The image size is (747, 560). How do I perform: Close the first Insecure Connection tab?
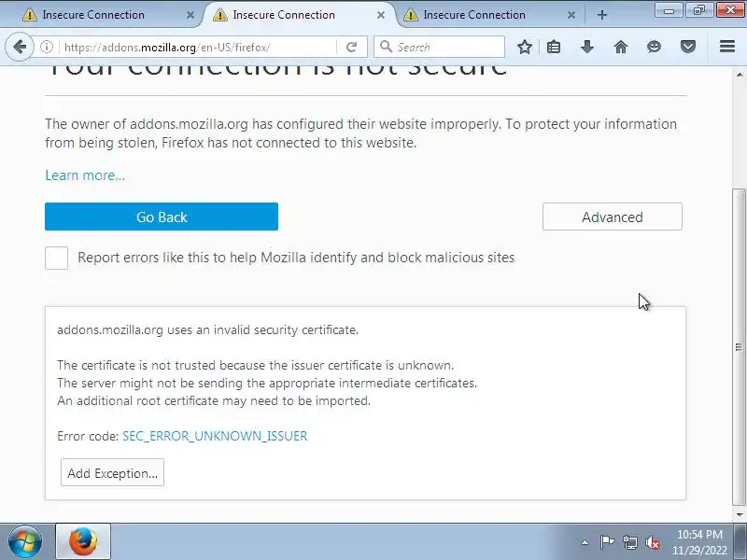(190, 15)
